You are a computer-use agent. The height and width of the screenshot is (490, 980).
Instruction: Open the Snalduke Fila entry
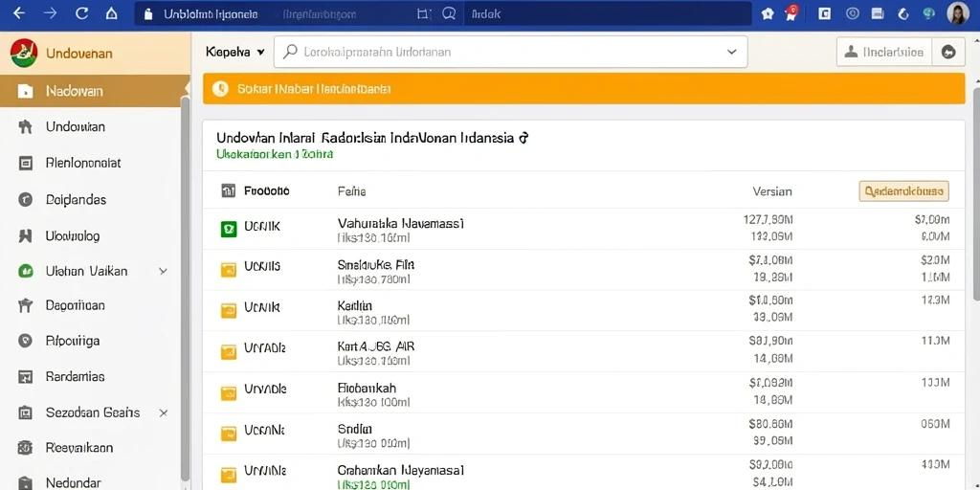[376, 264]
